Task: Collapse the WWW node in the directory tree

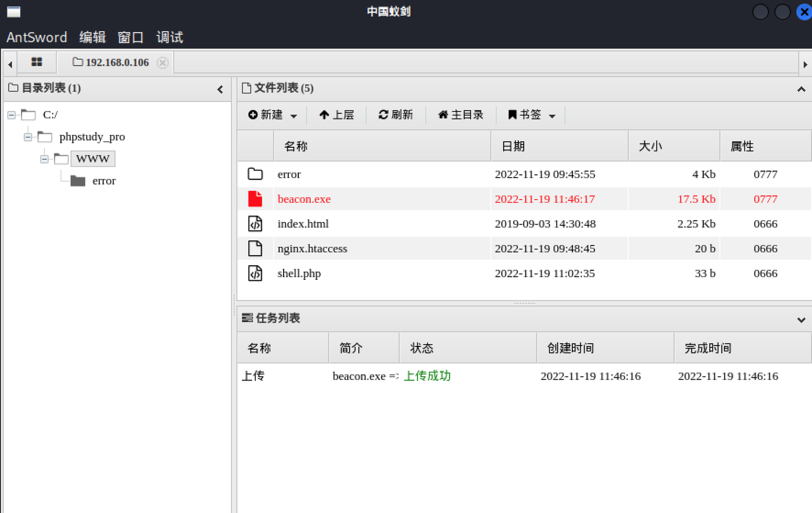Action: pos(45,159)
